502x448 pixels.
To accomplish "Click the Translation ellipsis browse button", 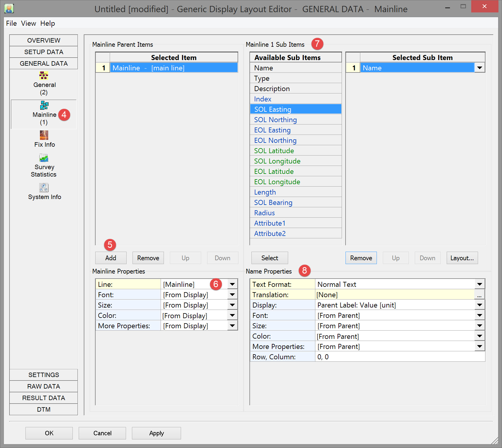I will [479, 295].
